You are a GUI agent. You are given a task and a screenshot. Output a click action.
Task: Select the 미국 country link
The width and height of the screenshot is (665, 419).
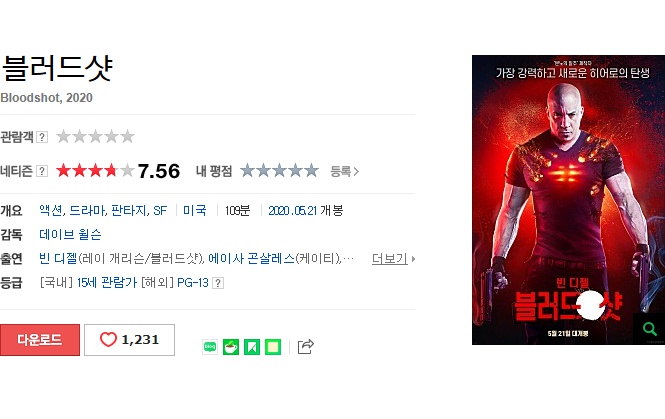click(x=195, y=210)
